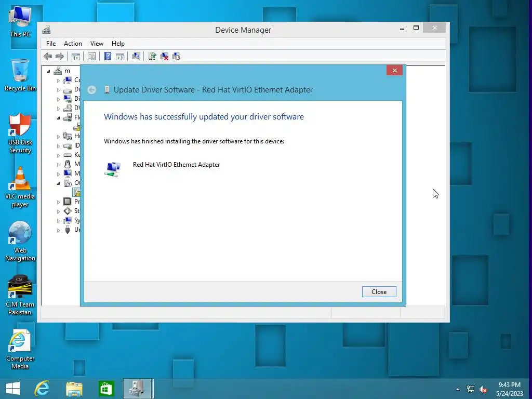Expand the Keyboards category arrow

point(58,155)
